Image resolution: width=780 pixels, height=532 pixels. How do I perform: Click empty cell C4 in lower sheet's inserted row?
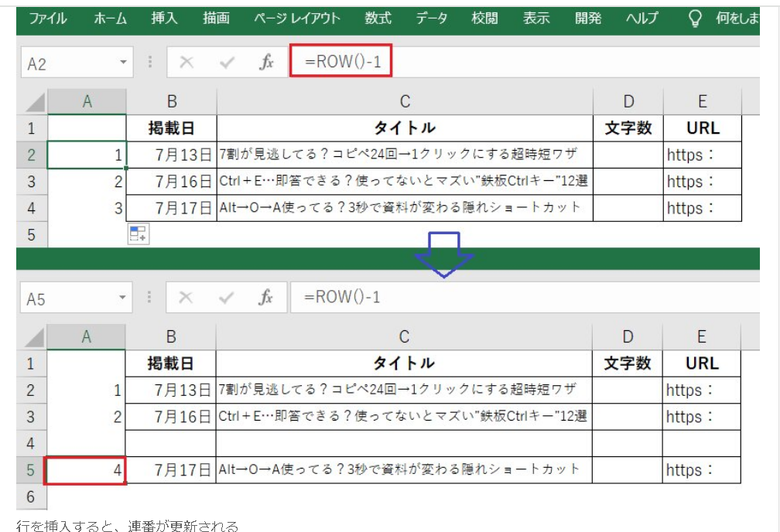[x=404, y=444]
